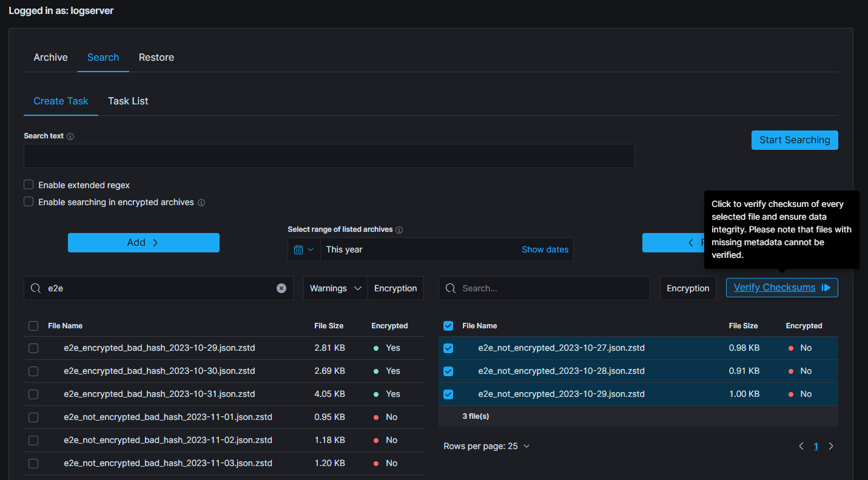Image resolution: width=868 pixels, height=480 pixels.
Task: Enable extended regex checkbox
Action: tap(29, 185)
